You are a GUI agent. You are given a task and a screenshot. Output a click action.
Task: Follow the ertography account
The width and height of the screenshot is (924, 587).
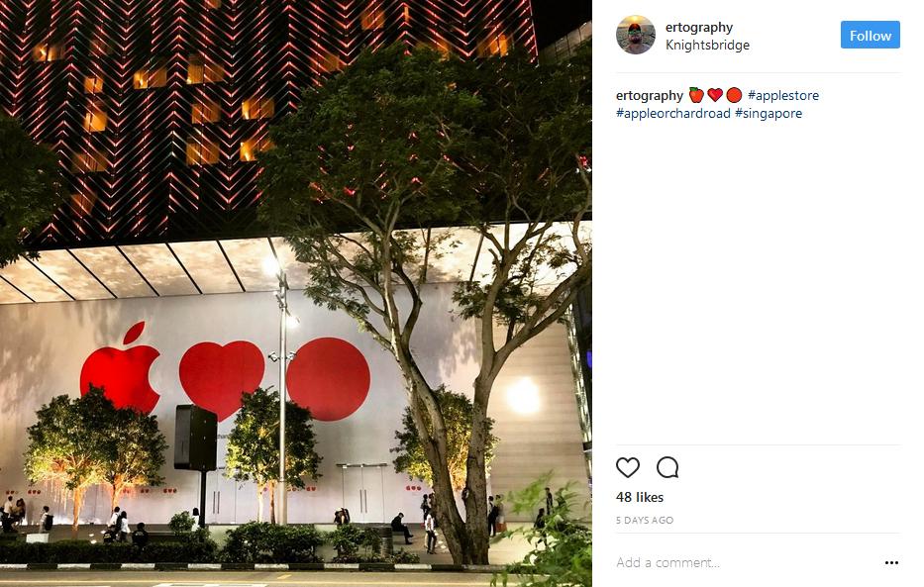870,35
